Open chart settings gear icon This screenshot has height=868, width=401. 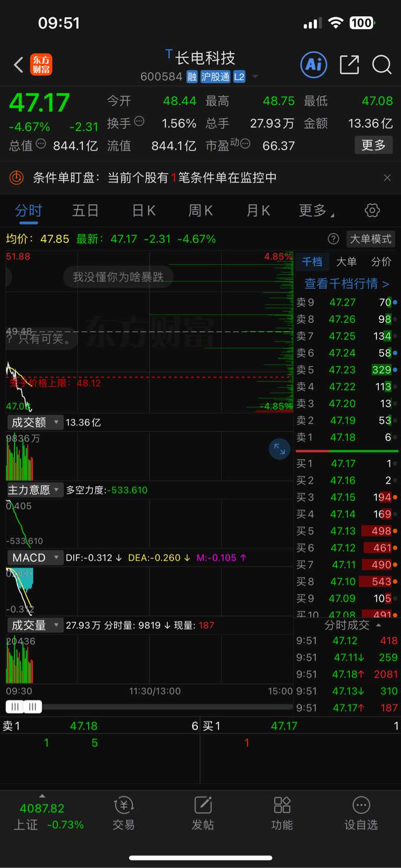coord(372,210)
